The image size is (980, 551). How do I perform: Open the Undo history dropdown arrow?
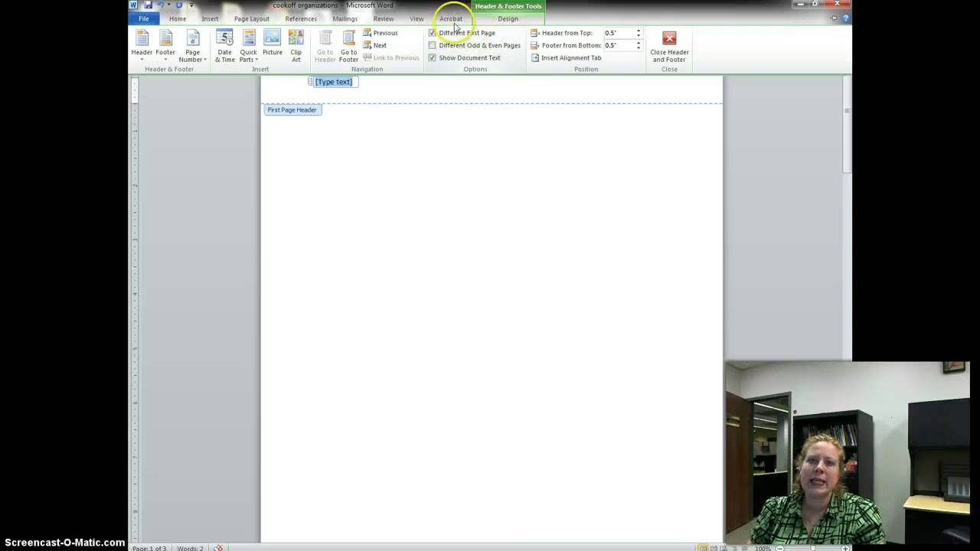168,5
